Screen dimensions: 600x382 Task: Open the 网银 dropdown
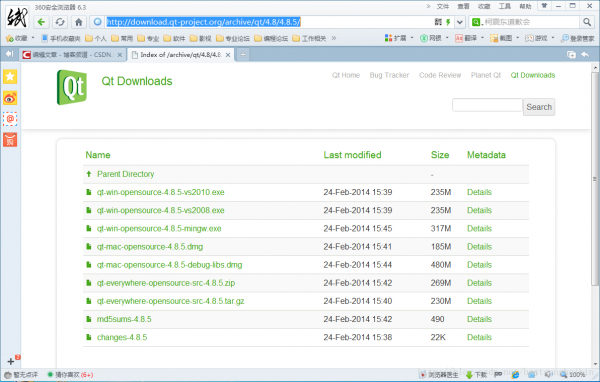pyautogui.click(x=434, y=38)
